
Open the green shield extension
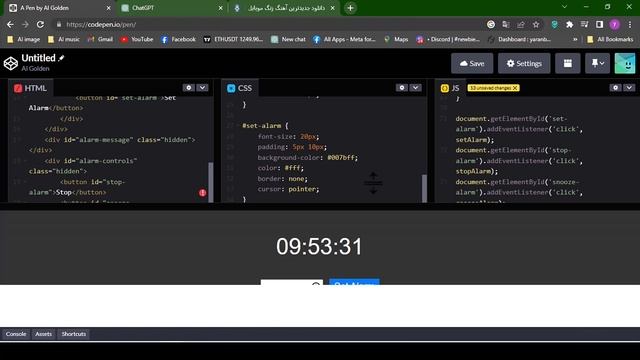pos(554,24)
